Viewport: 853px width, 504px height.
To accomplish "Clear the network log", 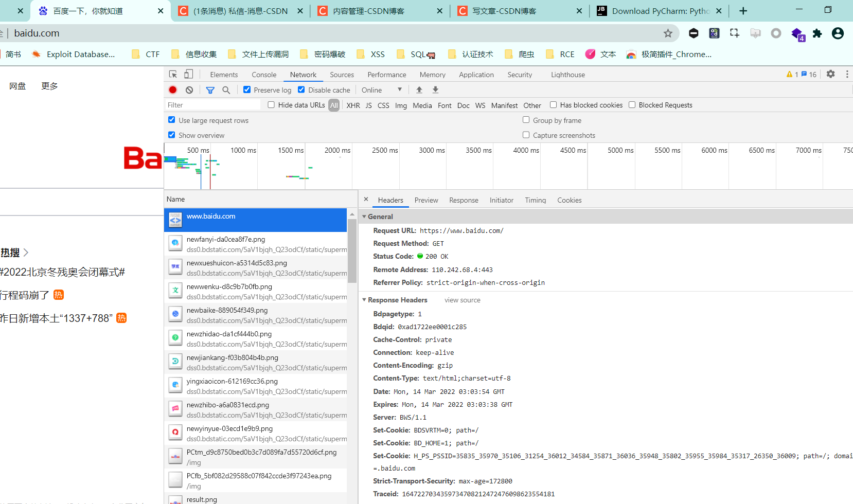I will coord(189,89).
